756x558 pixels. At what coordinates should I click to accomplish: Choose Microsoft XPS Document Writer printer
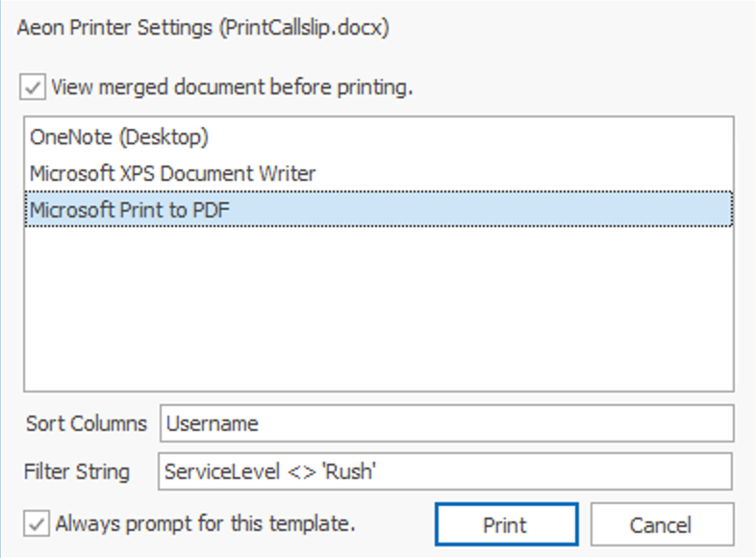[x=172, y=173]
